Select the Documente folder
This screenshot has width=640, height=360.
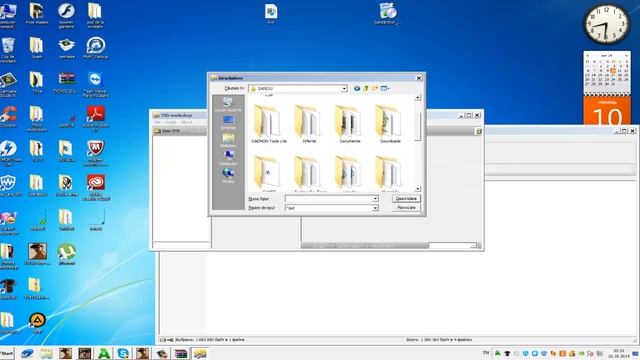[350, 124]
